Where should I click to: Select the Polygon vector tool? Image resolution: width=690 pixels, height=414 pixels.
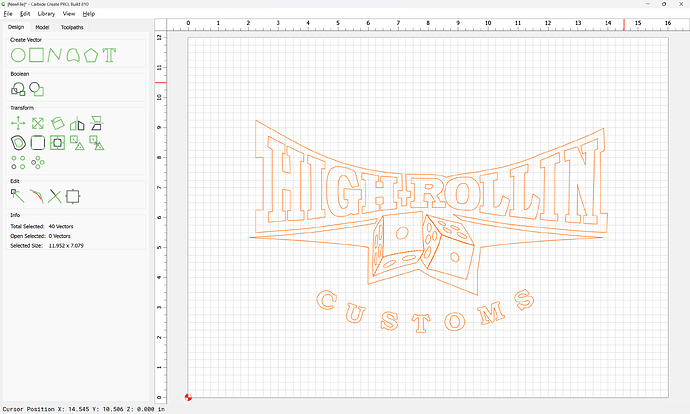pos(91,55)
